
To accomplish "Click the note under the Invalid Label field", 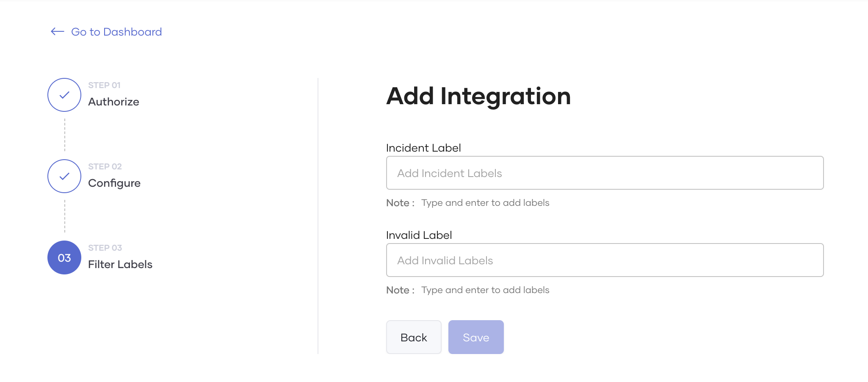I will pos(468,290).
